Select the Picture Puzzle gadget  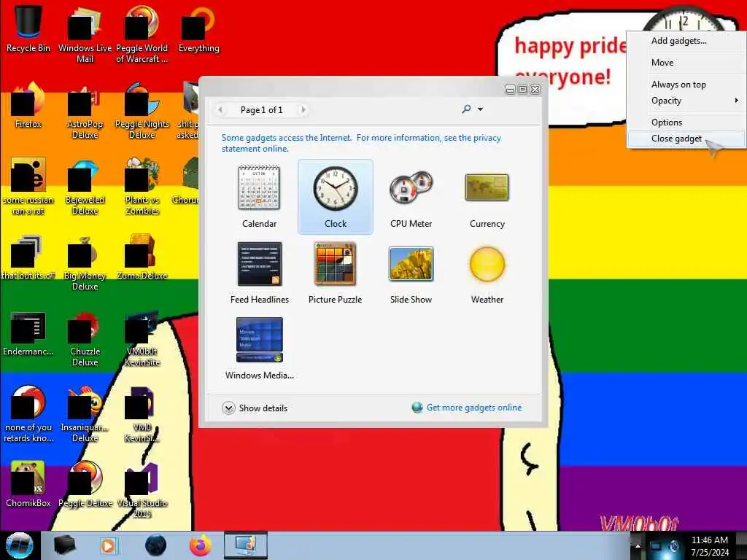pos(336,273)
